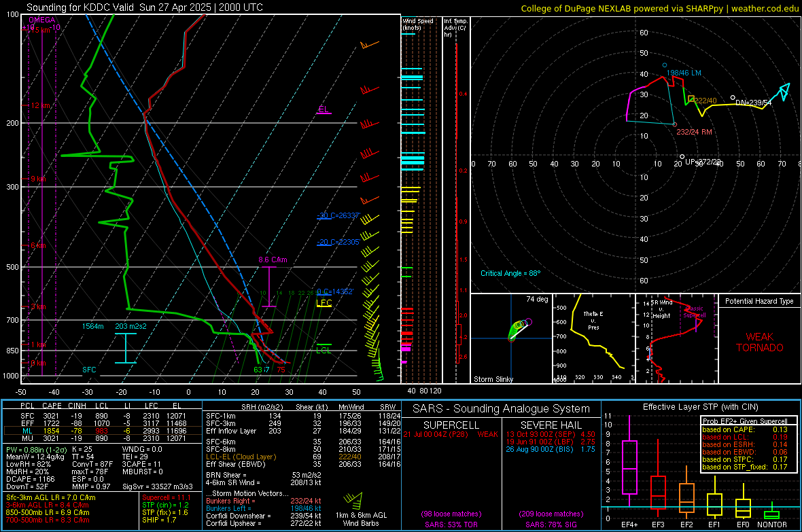Click the Potential Hazard Type header
Viewport: 802px width, 532px height.
tap(759, 301)
